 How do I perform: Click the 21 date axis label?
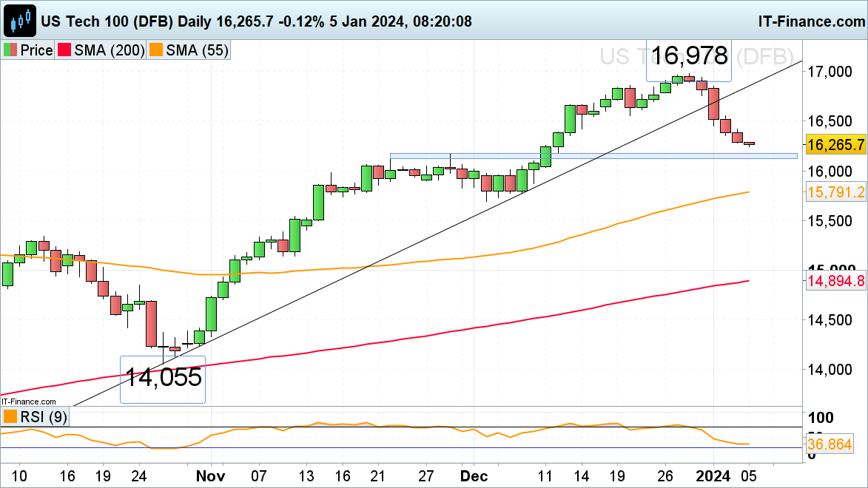tap(377, 476)
